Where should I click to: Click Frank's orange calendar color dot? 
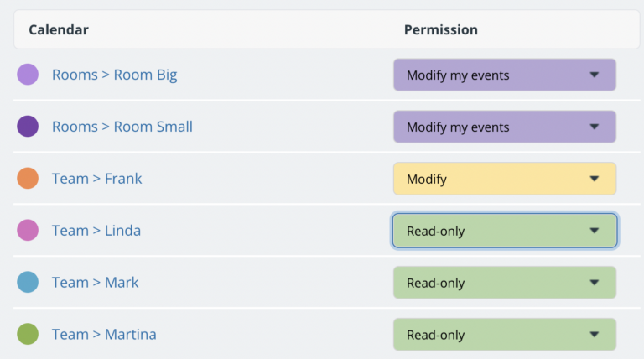(28, 179)
